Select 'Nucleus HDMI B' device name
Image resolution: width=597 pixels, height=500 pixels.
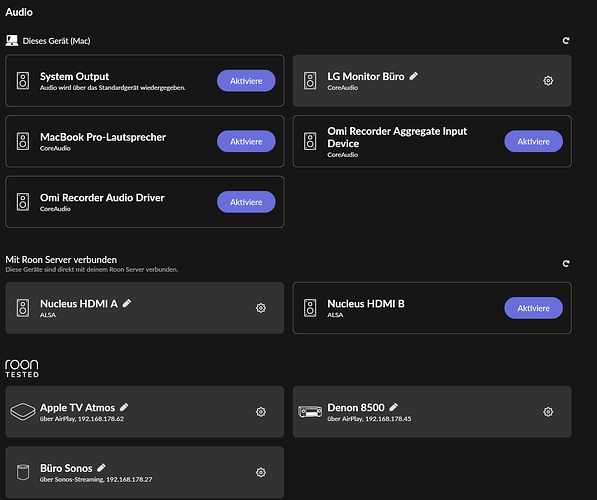click(366, 304)
